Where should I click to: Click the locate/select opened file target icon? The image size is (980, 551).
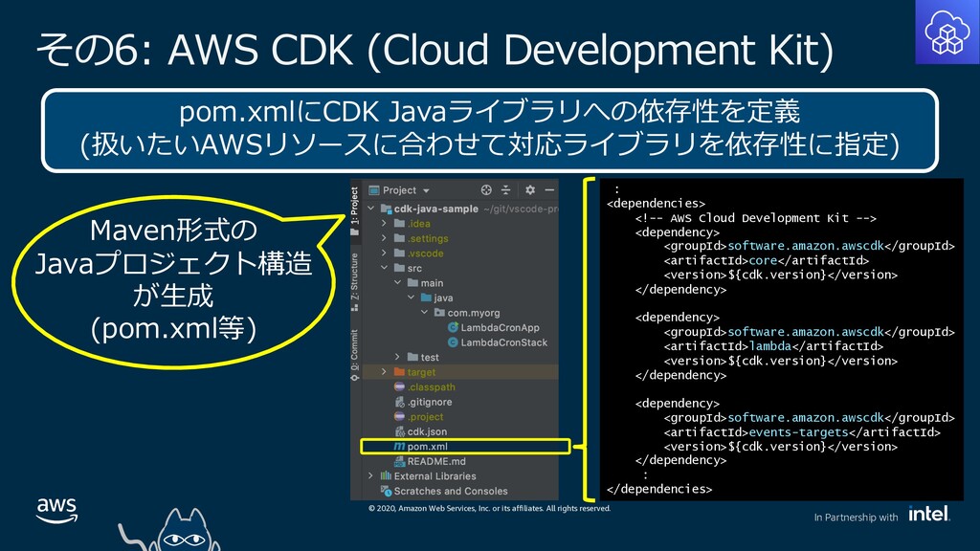[x=485, y=190]
